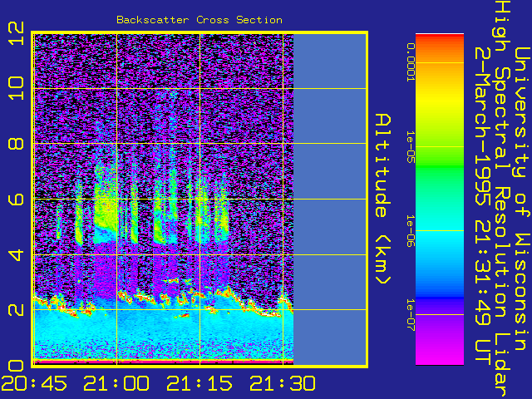Click the 0 km altitude axis label
The width and height of the screenshot is (532, 399).
16,366
